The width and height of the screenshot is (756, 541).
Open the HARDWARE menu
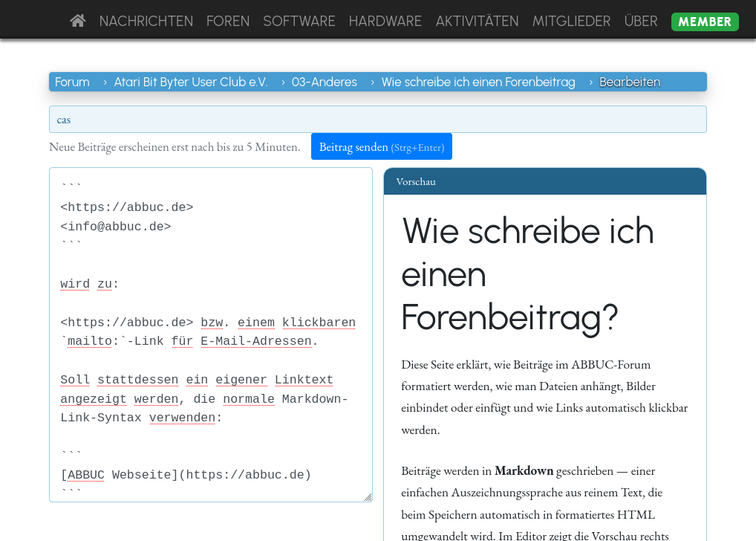(385, 22)
